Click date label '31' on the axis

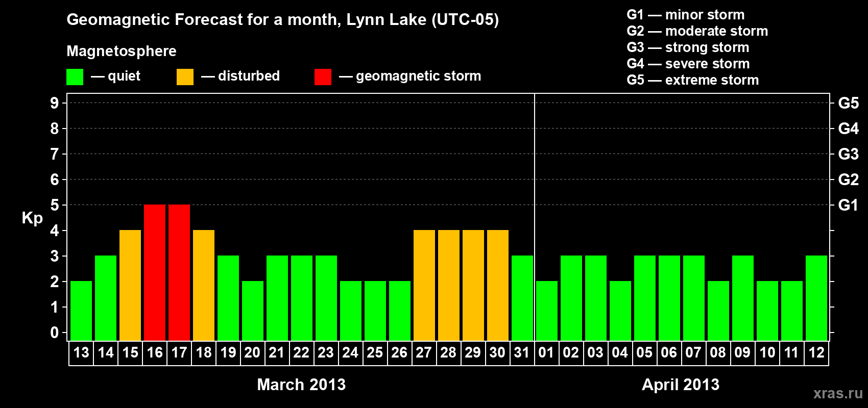coord(522,352)
